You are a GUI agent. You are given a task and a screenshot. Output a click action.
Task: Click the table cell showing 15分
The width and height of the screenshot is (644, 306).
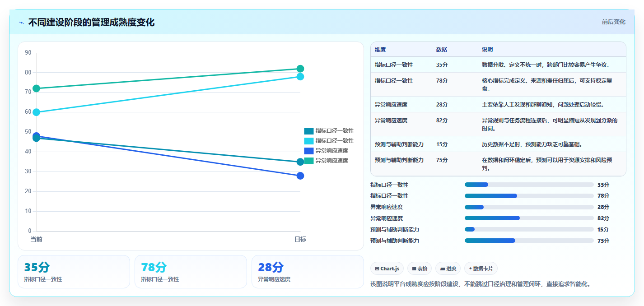coord(442,144)
